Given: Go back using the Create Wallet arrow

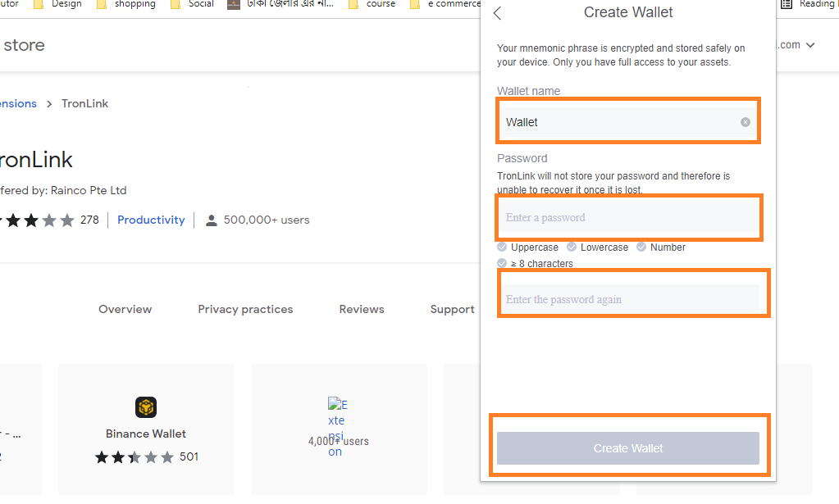Looking at the screenshot, I should coord(497,13).
